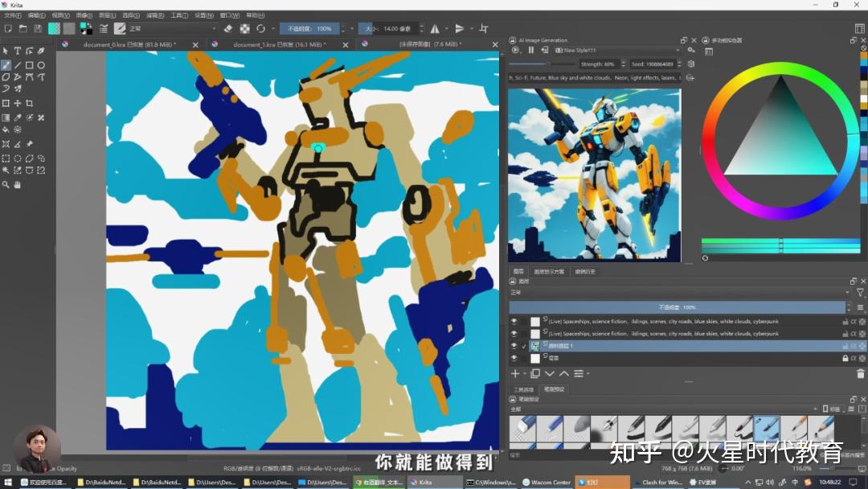
Task: Open Wacom Center from the taskbar
Action: (547, 483)
